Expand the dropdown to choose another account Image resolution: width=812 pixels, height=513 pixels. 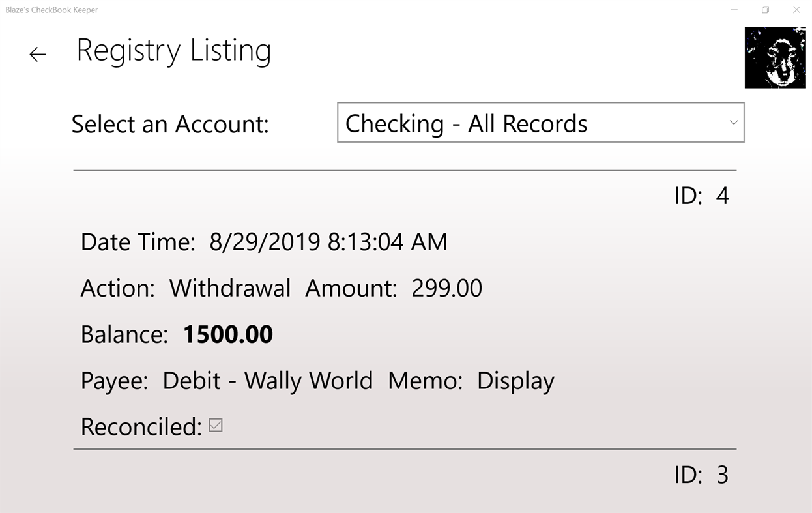[x=732, y=123]
